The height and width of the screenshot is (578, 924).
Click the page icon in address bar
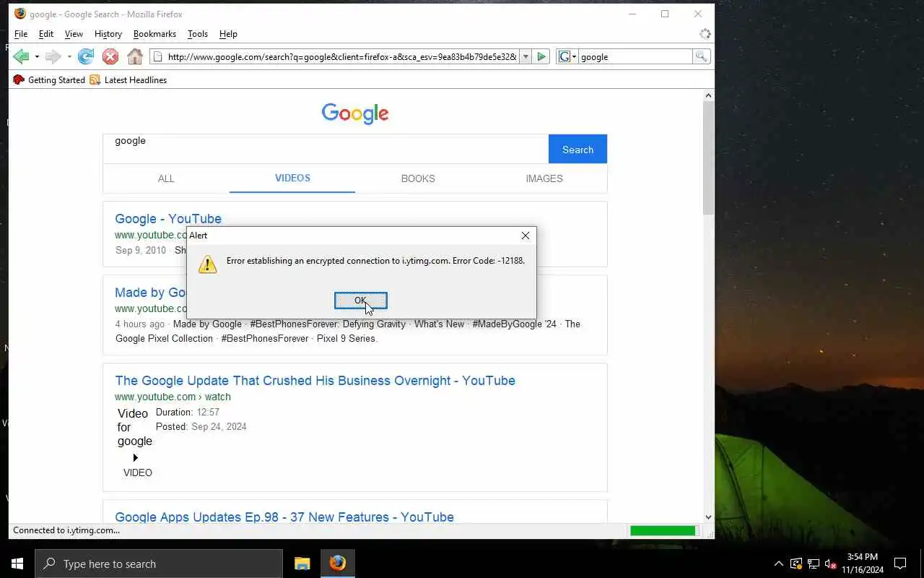157,56
